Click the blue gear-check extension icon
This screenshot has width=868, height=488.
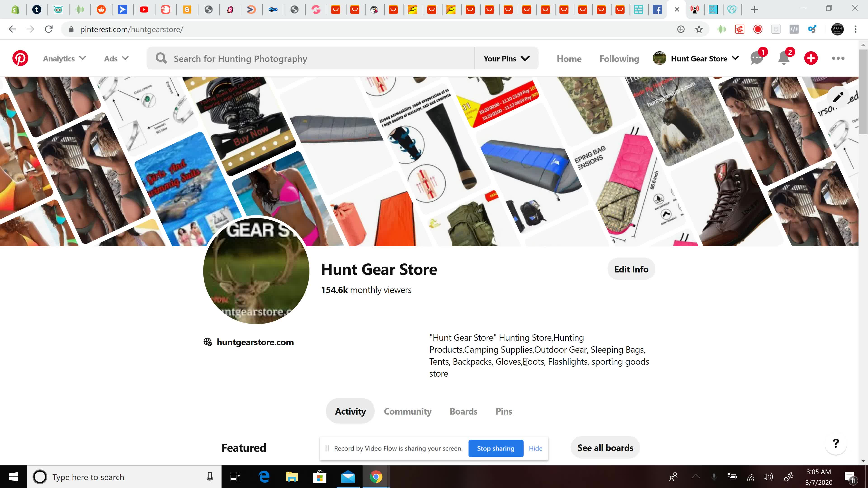click(812, 29)
